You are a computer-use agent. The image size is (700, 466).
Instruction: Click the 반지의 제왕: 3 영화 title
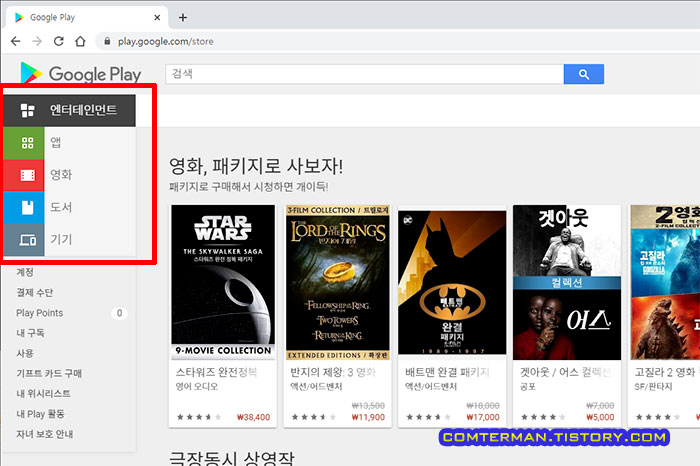click(333, 372)
